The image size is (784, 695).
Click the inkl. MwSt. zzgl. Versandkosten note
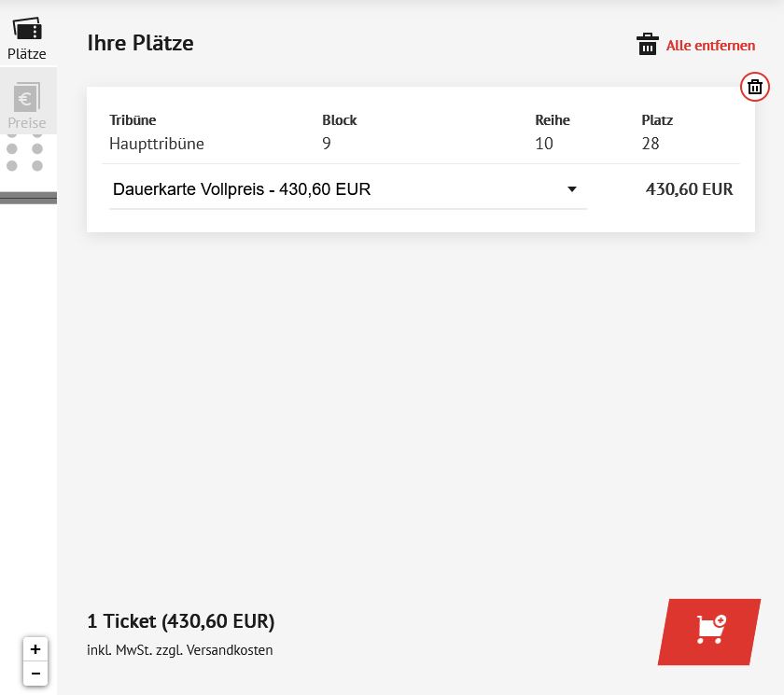[180, 650]
